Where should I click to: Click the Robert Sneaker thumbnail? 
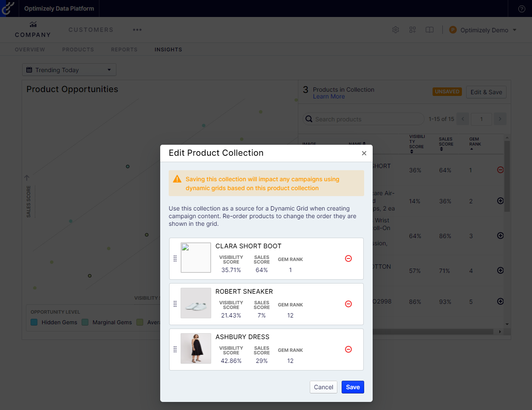(x=196, y=303)
